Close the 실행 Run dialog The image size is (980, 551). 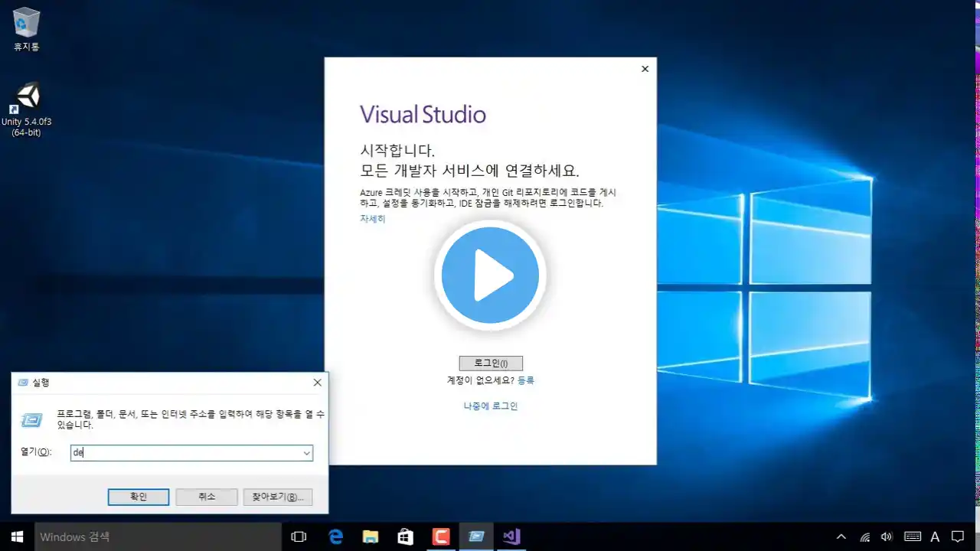click(317, 382)
